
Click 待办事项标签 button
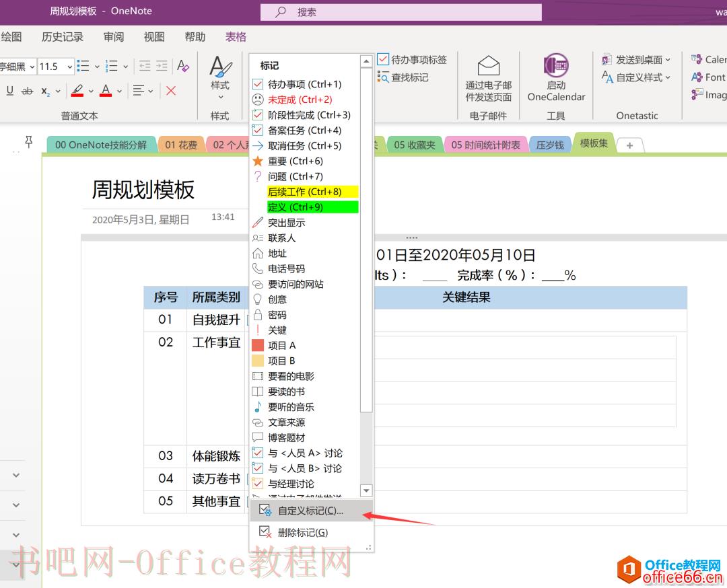click(x=412, y=59)
